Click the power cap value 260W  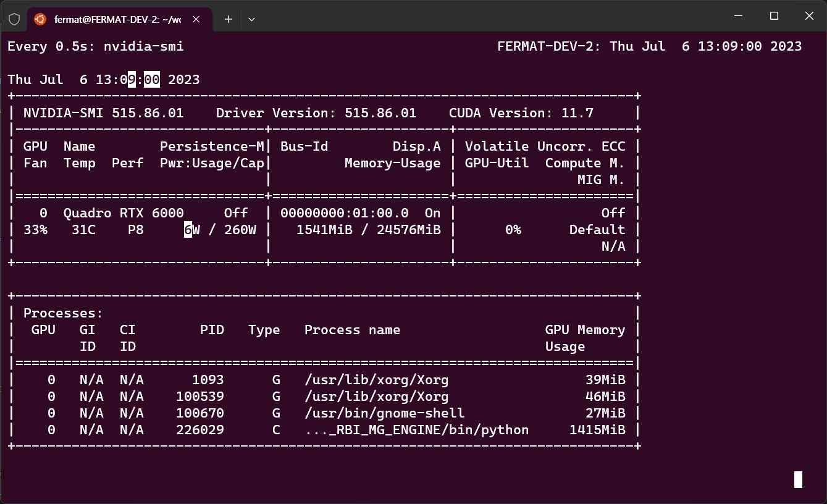240,230
